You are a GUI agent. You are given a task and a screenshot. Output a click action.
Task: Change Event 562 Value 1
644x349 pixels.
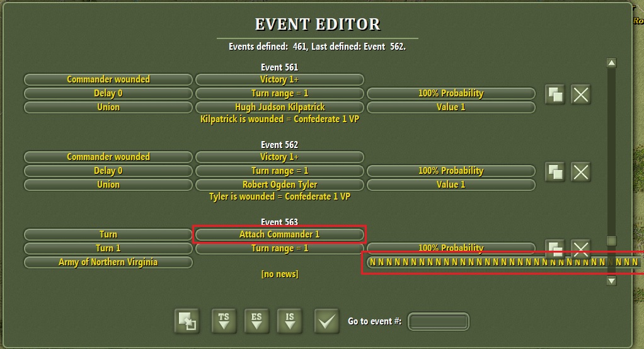click(451, 185)
